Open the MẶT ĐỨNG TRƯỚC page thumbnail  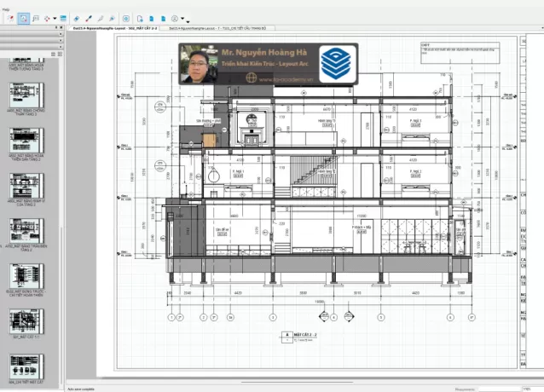click(26, 276)
